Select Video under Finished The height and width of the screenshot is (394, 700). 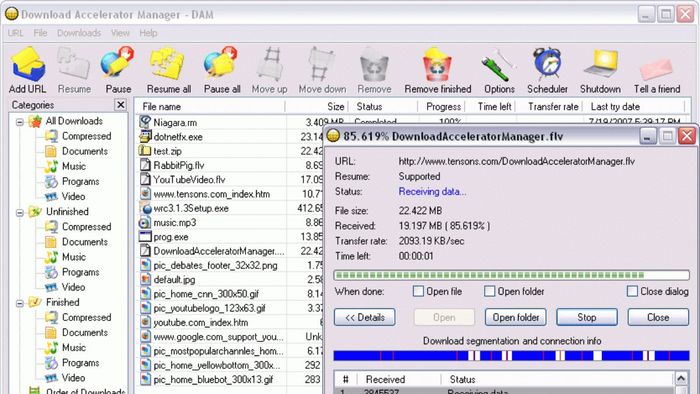coord(73,378)
